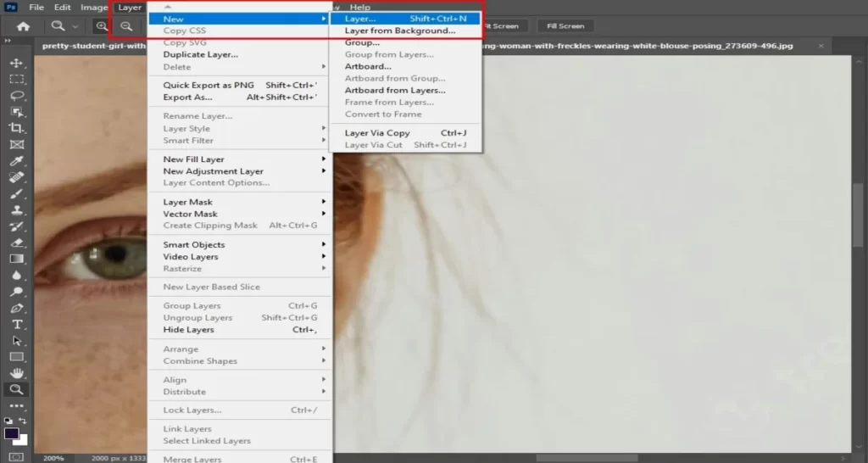Click the Fill Screen button
The height and width of the screenshot is (463, 868).
tap(565, 26)
